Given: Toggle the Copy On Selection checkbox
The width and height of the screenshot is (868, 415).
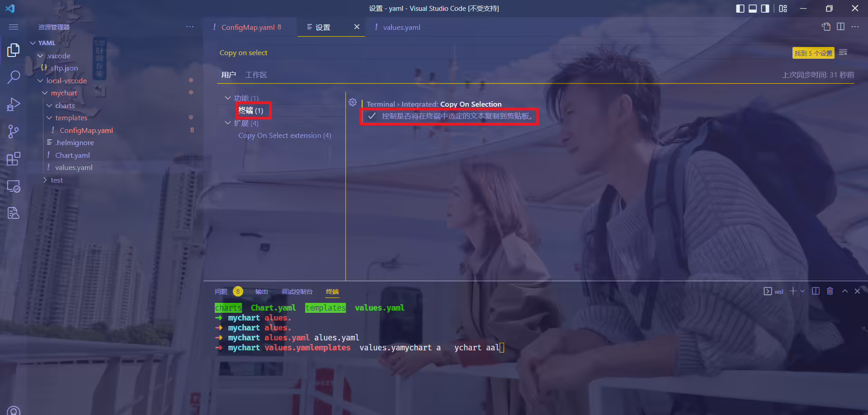Looking at the screenshot, I should pos(372,116).
